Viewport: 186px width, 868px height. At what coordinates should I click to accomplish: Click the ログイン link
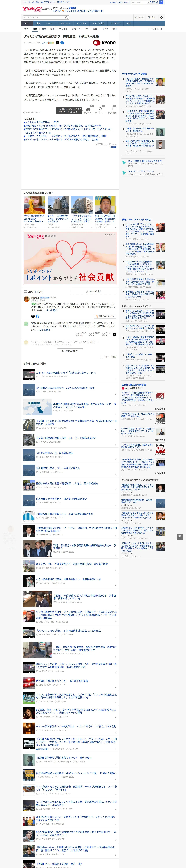pyautogui.click(x=57, y=11)
